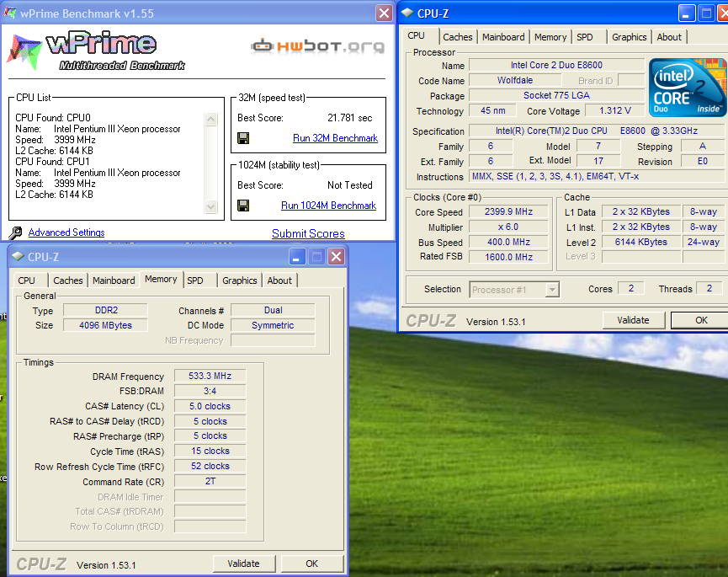
Task: Close the wPrime Benchmark window
Action: point(384,13)
